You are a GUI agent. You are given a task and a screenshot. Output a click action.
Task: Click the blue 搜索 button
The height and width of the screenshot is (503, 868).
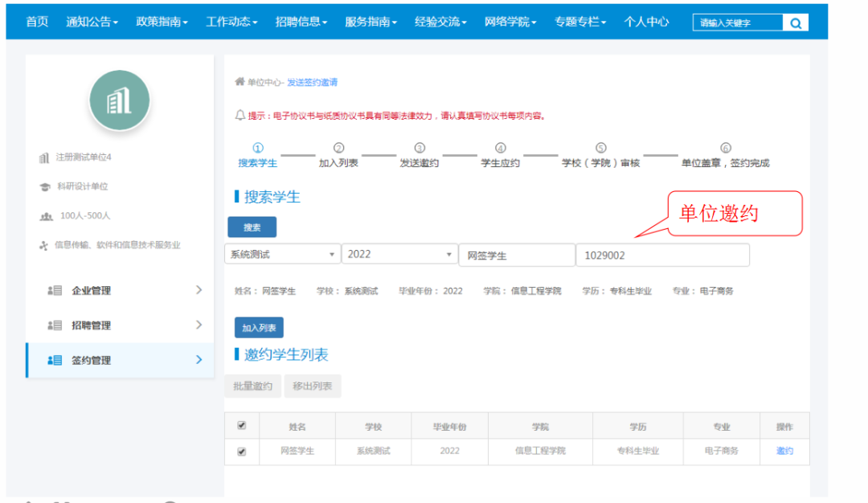pyautogui.click(x=252, y=227)
